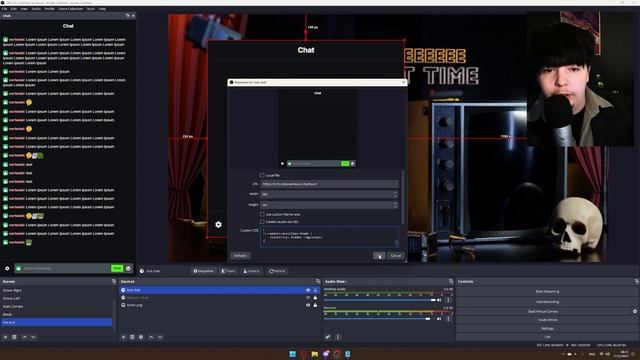This screenshot has height=360, width=640.
Task: Lock the selected kick chat source
Action: (x=315, y=290)
